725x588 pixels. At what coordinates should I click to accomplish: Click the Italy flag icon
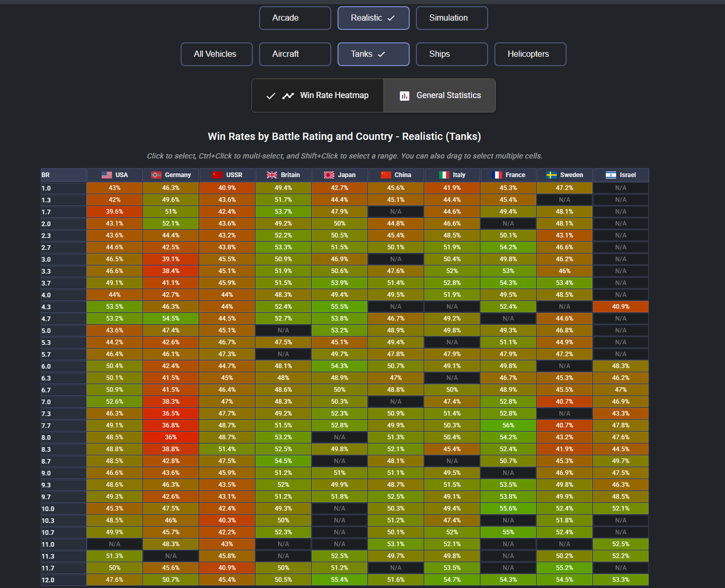click(x=444, y=175)
